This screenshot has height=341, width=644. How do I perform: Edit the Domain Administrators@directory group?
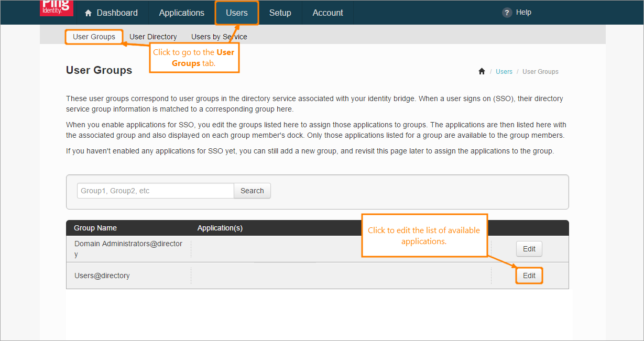[x=529, y=249]
